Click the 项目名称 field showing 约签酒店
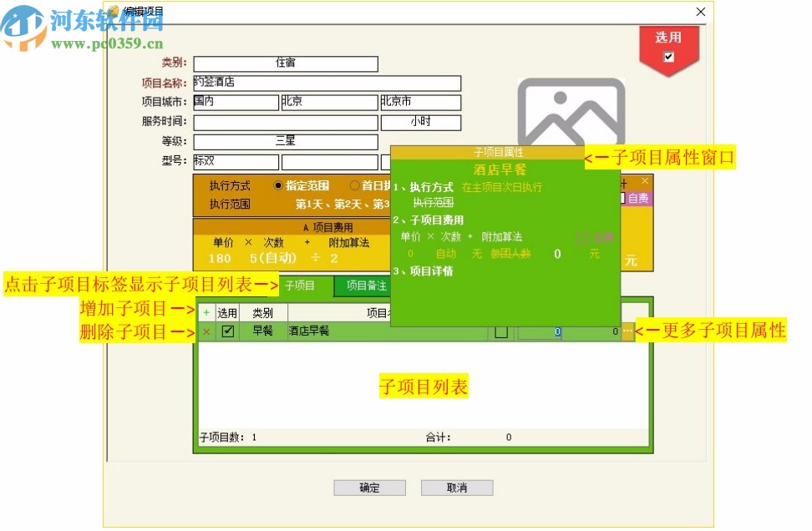 coord(326,83)
